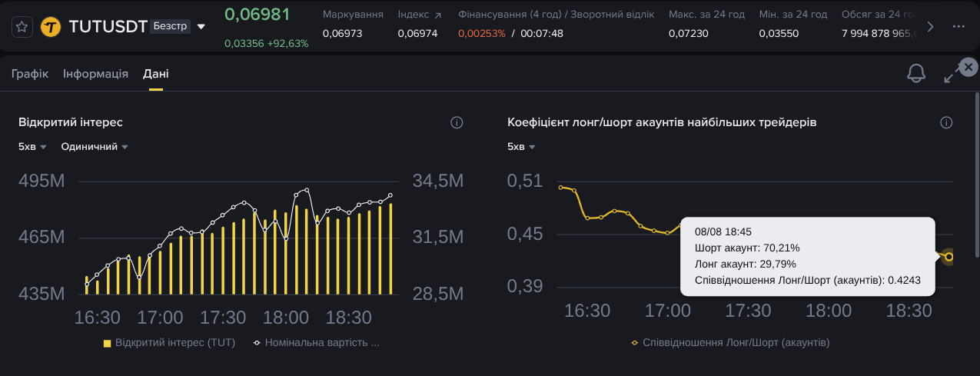Toggle Співвідношення Лонг/Шорт legend series
Viewport: 980px width, 376px height.
click(730, 342)
